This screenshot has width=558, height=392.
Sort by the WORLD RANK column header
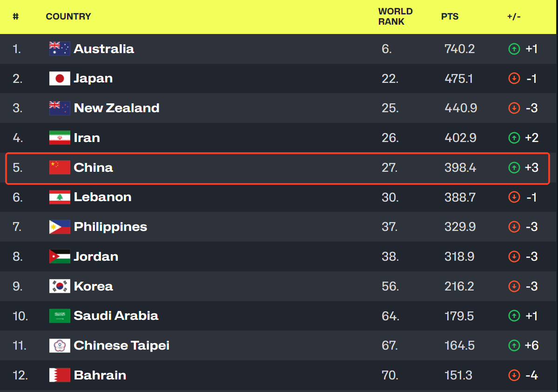395,17
